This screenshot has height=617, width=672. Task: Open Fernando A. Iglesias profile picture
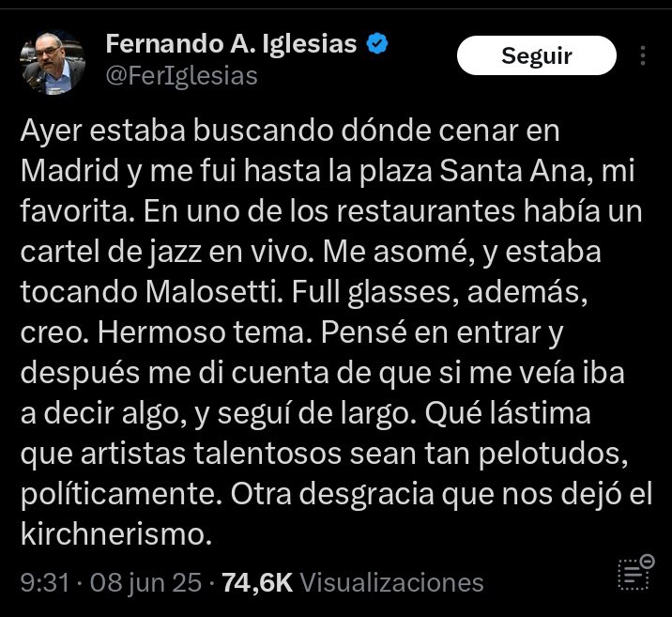point(53,63)
